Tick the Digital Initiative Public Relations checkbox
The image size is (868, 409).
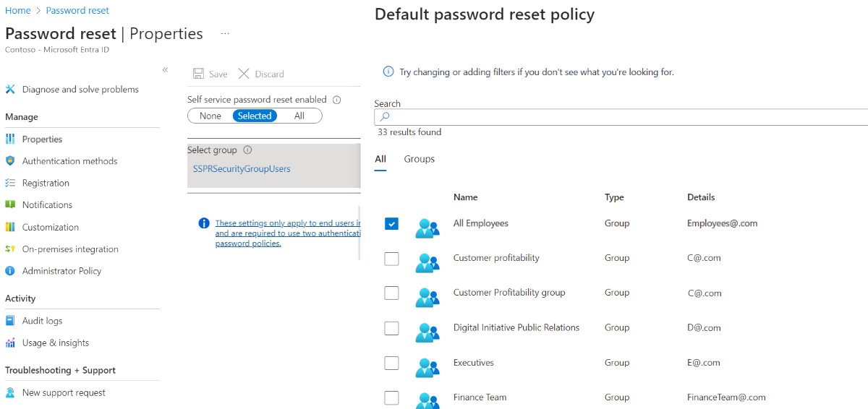click(391, 328)
